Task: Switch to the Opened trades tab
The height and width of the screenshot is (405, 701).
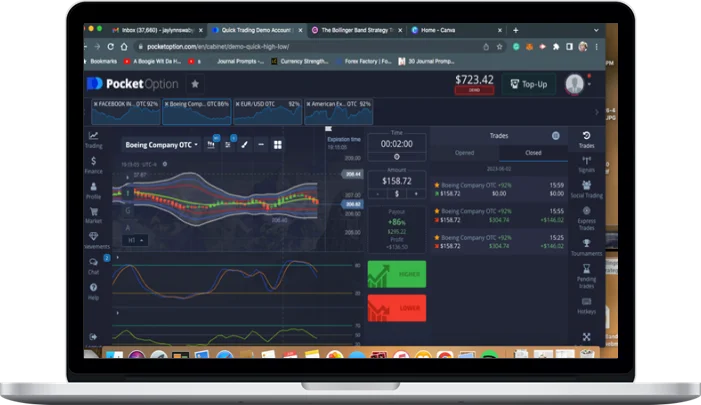Action: [x=464, y=153]
